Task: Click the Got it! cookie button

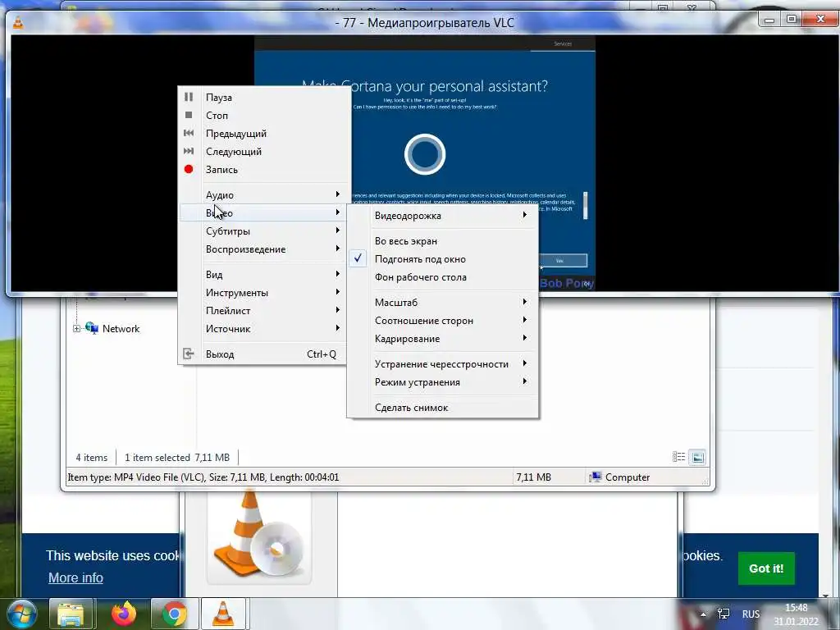Action: click(x=766, y=568)
